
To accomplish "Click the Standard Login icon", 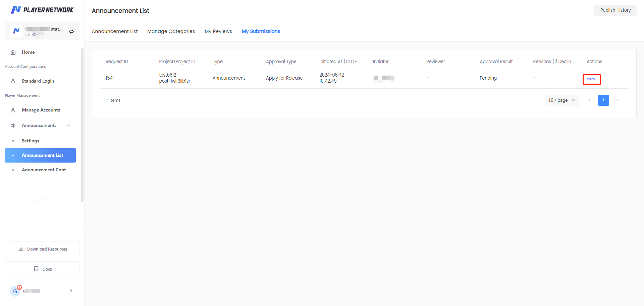I will 13,81.
